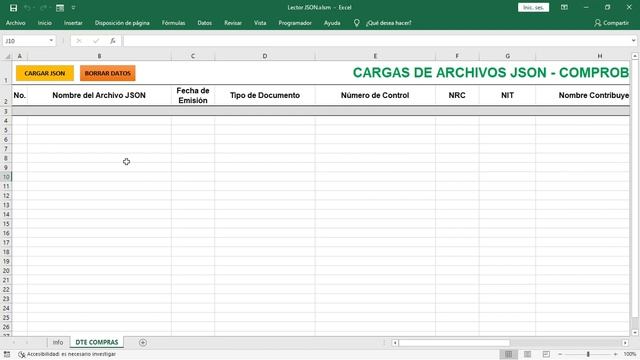Click the CARGAS DE ARCHIVOS JSON title
The image size is (640, 360).
(491, 73)
